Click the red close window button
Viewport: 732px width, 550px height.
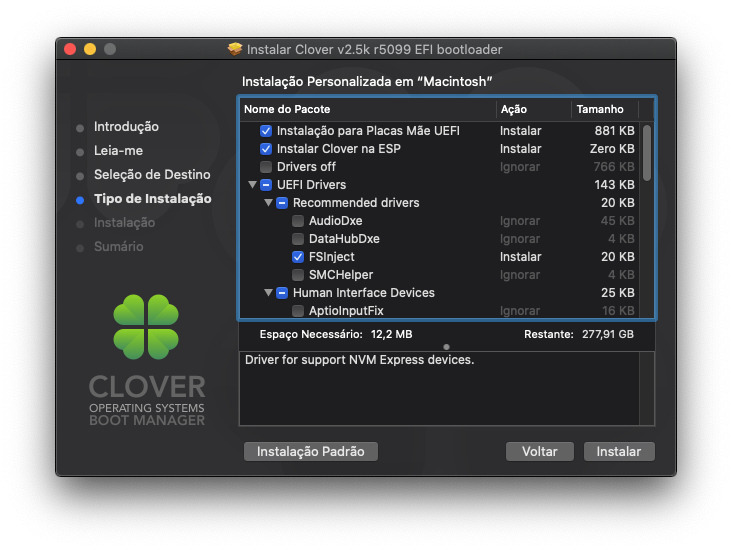[x=70, y=49]
